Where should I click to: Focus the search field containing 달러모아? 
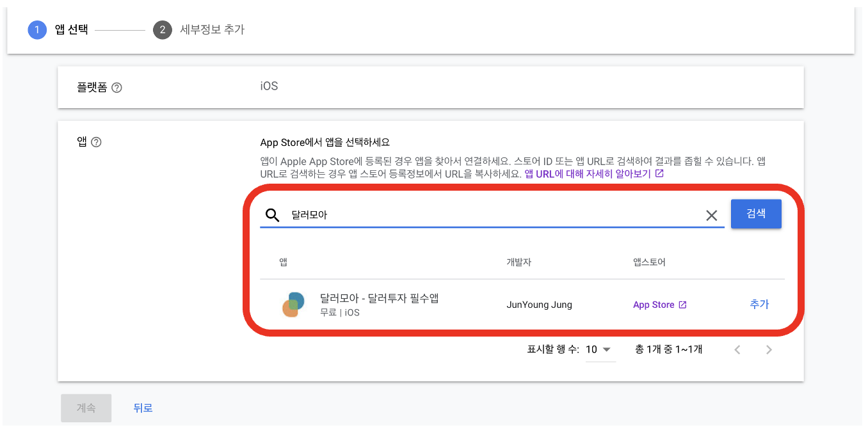[x=493, y=215]
